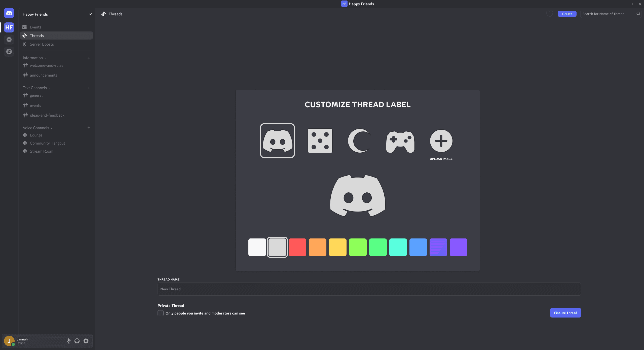Pick the game controller label icon

click(400, 142)
